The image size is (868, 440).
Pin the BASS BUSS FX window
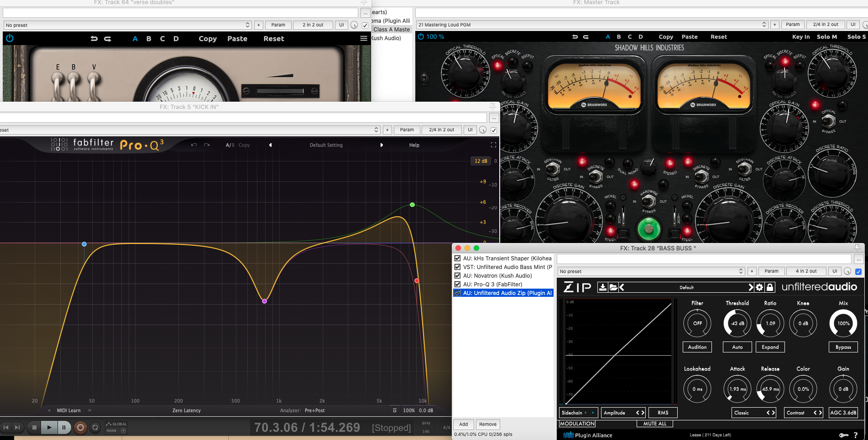click(857, 248)
